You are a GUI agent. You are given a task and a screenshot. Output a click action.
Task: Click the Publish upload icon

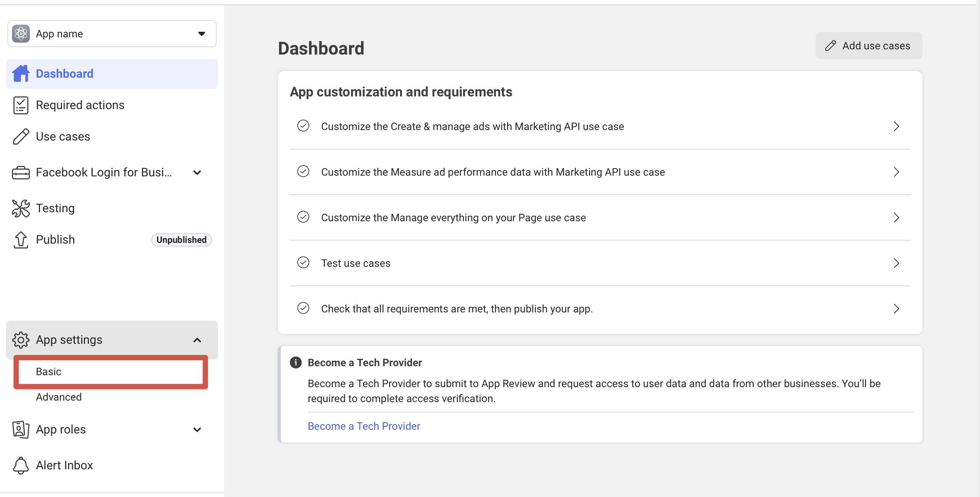click(21, 240)
